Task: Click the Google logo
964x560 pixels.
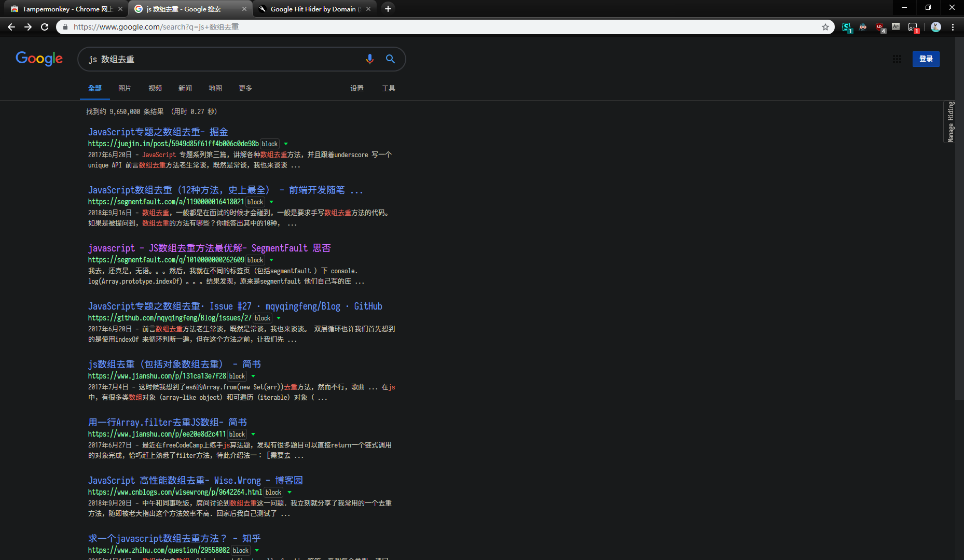Action: (39, 59)
